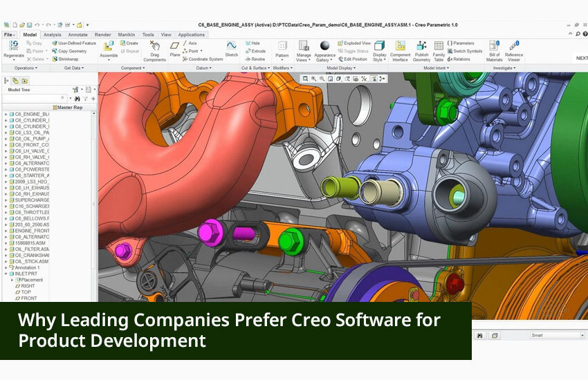Open the Model Intent group dropdown
This screenshot has height=380, width=588.
coord(436,68)
